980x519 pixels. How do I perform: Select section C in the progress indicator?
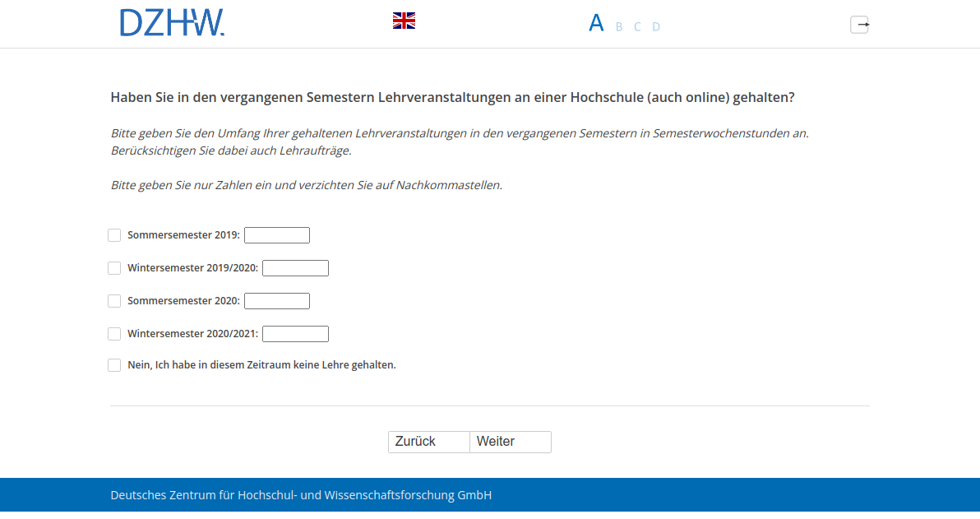pyautogui.click(x=637, y=26)
